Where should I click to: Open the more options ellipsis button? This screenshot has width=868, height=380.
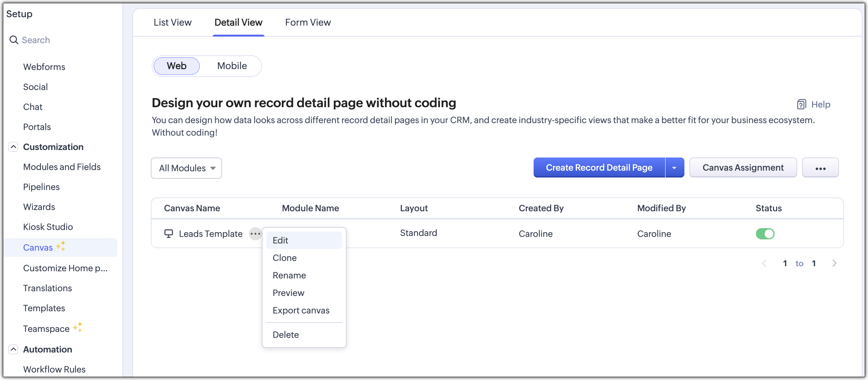[820, 168]
